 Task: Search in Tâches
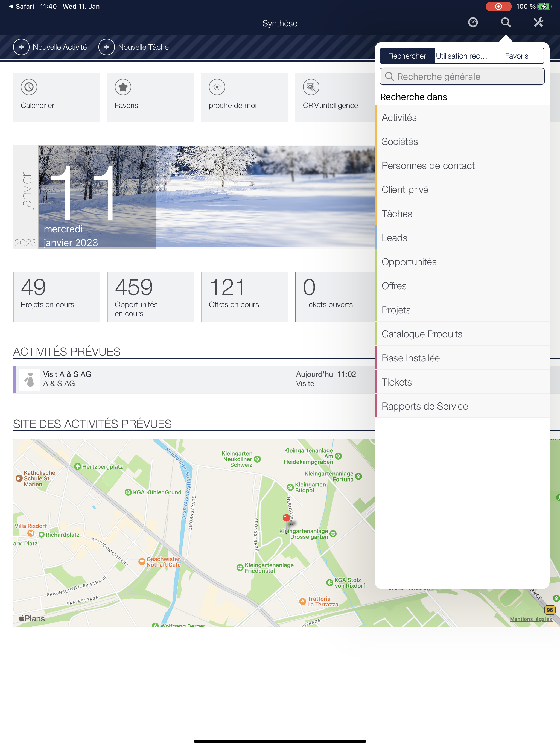point(462,214)
